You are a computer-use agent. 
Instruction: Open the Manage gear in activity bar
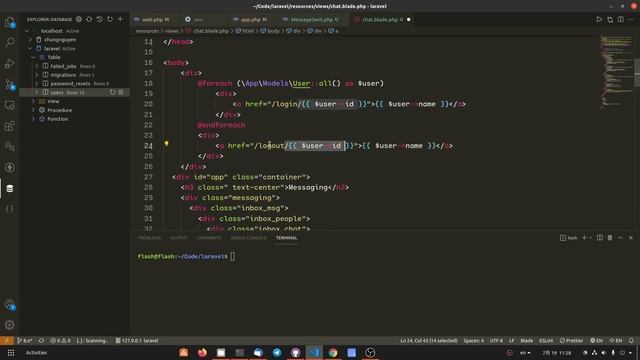[x=10, y=325]
